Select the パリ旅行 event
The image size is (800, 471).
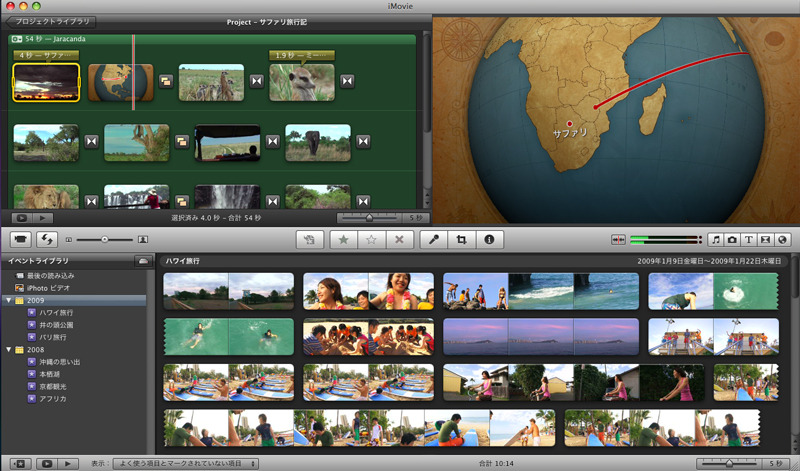click(53, 337)
